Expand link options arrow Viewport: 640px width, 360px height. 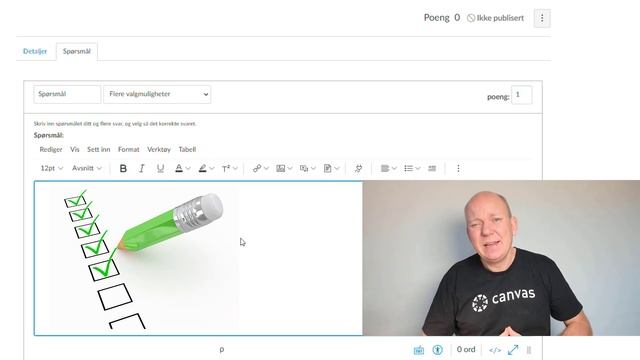click(266, 168)
